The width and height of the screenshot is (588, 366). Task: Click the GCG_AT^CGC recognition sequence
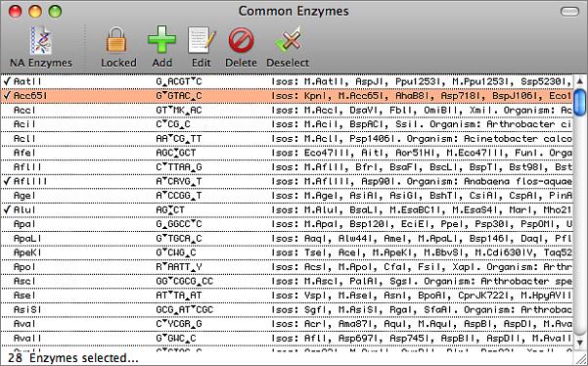185,309
